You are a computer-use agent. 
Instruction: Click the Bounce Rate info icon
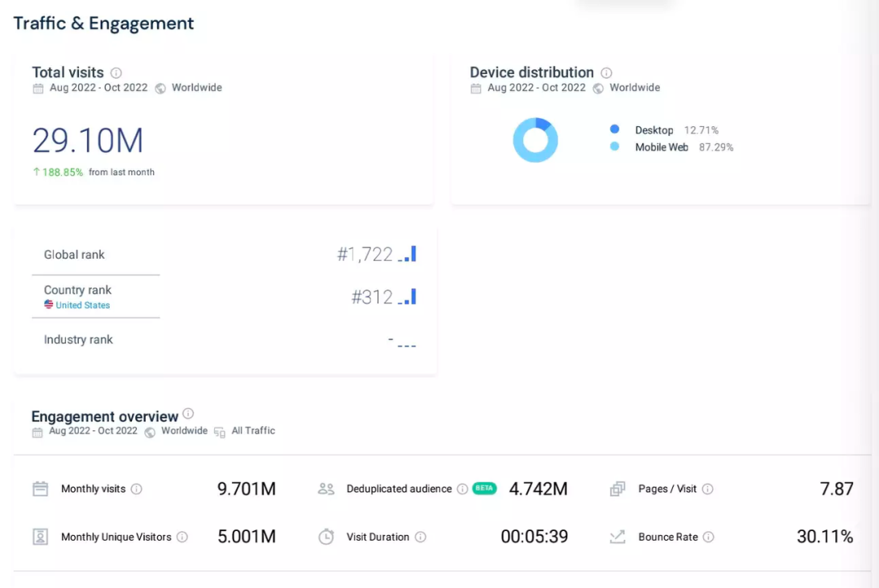pos(709,537)
